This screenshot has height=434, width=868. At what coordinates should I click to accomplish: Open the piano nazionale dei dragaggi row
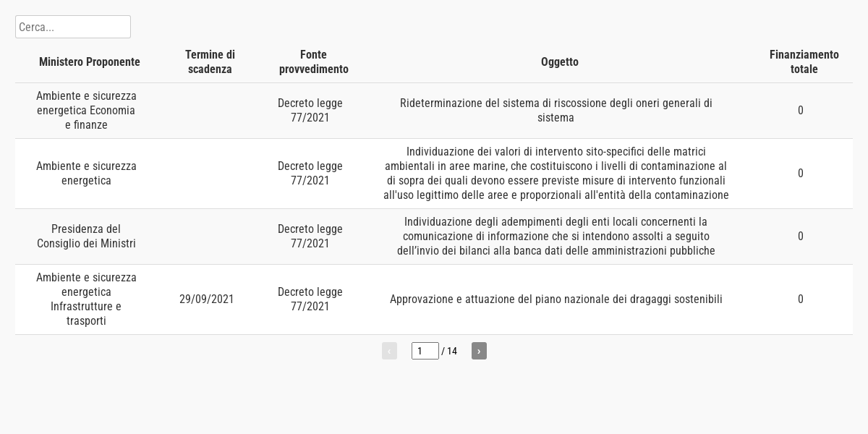point(434,299)
